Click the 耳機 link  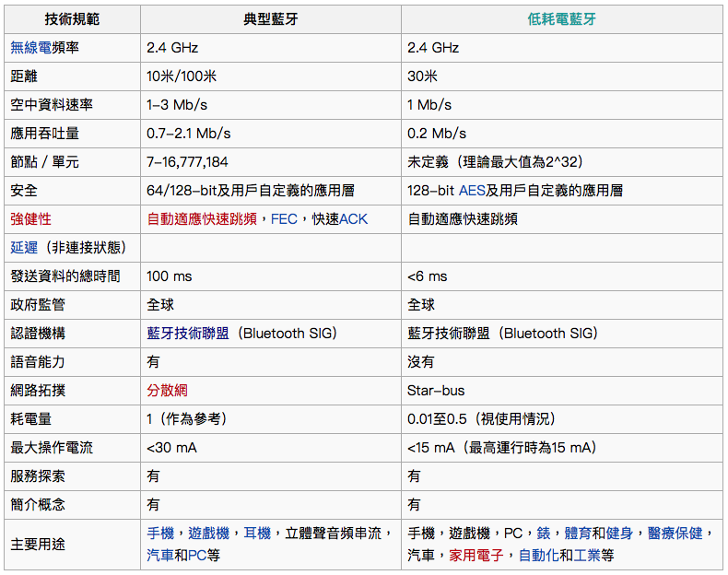coord(257,534)
